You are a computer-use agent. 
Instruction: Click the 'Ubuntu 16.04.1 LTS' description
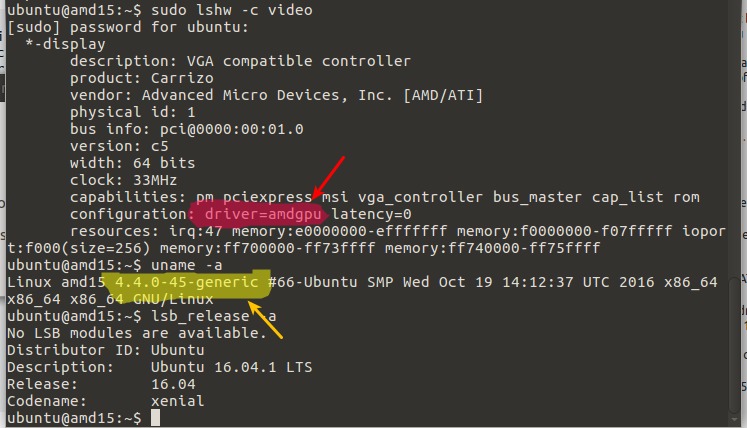point(232,367)
